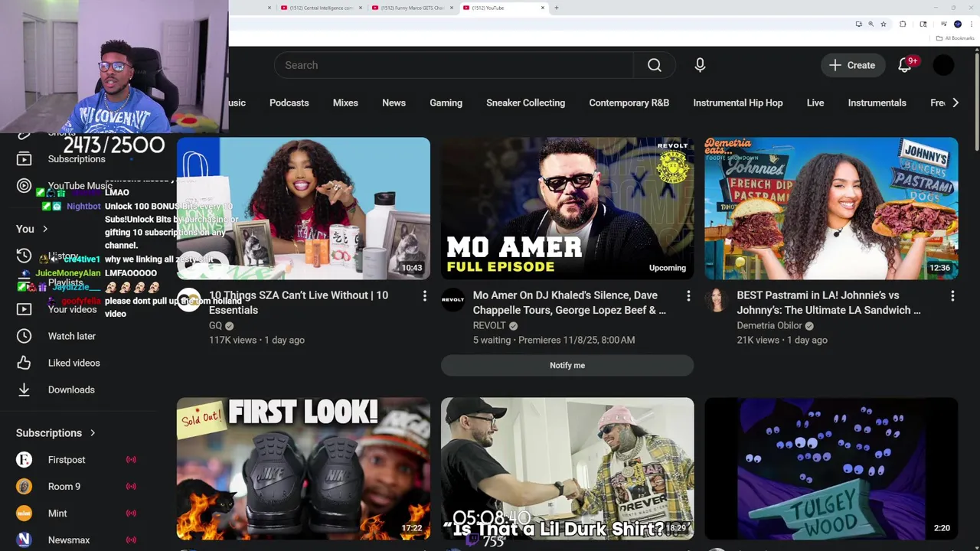Open options menu for Mo Amer video
This screenshot has width=980, height=551.
pos(688,295)
